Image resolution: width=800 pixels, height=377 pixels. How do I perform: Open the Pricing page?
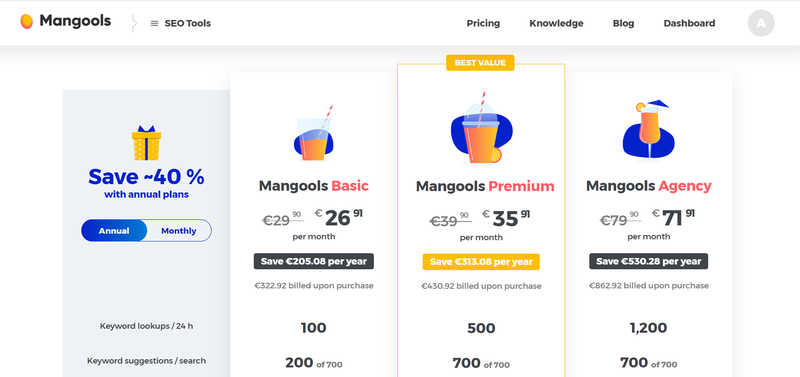pyautogui.click(x=483, y=23)
